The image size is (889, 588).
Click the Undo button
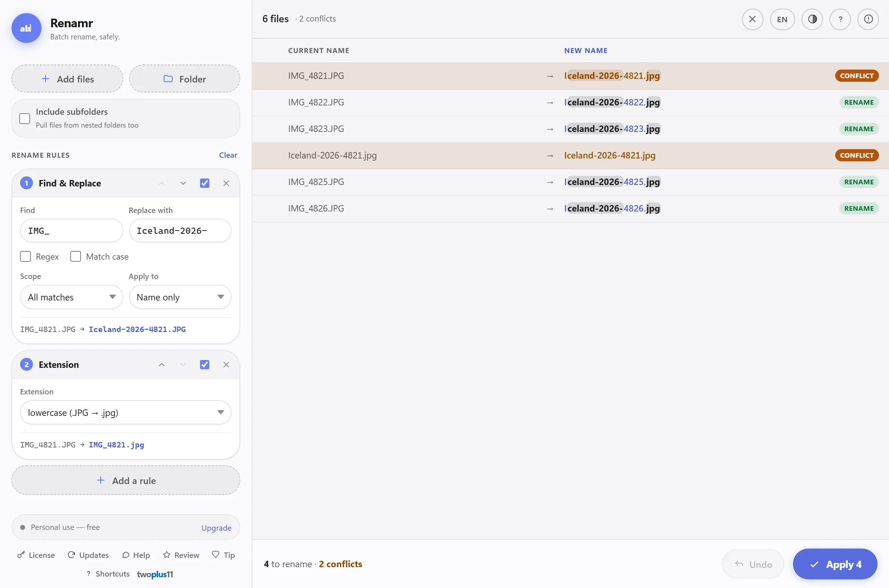tap(753, 564)
